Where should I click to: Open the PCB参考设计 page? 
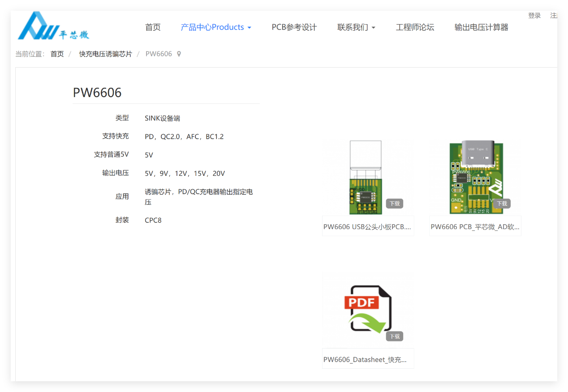click(x=294, y=27)
